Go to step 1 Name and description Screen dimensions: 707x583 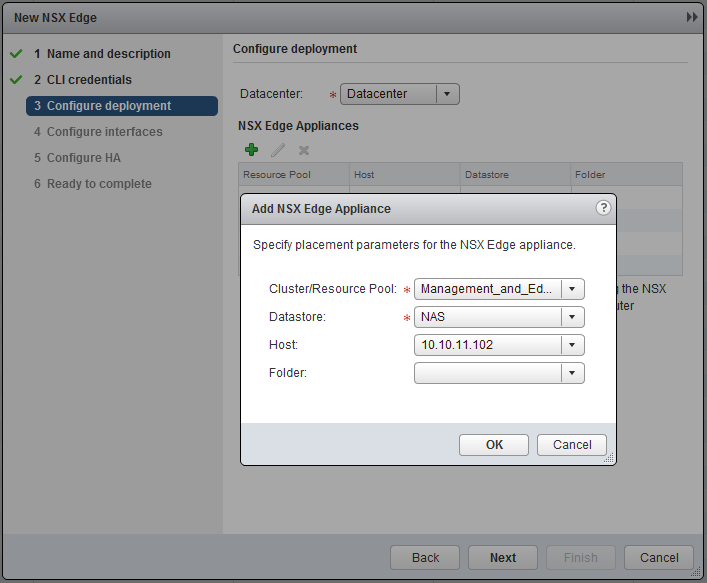point(108,54)
